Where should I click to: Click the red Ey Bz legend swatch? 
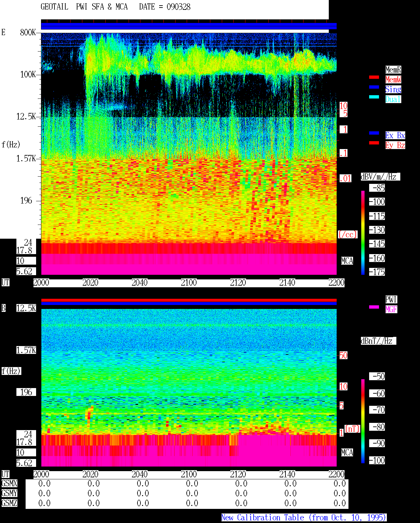(x=374, y=143)
